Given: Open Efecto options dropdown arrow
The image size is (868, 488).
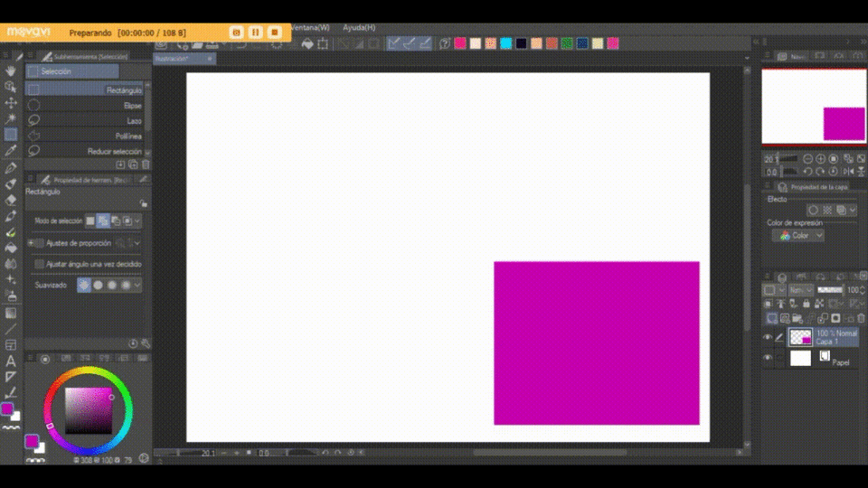Looking at the screenshot, I should (853, 211).
